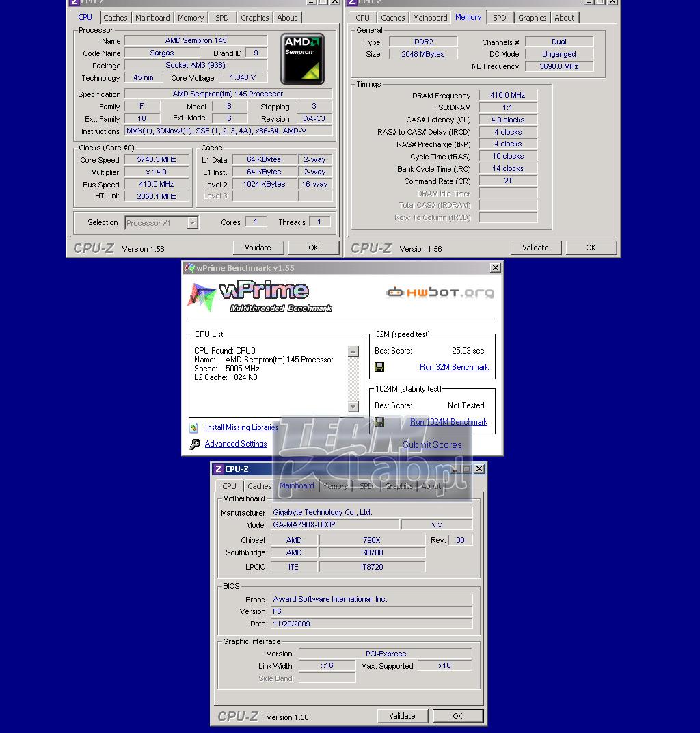Click Submit Scores link
The height and width of the screenshot is (733, 700).
click(x=432, y=444)
